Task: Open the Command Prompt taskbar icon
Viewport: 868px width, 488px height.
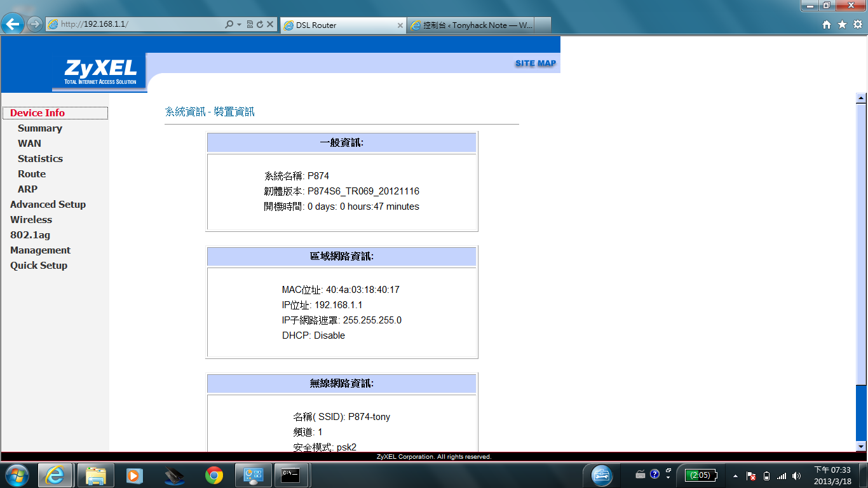Action: (x=292, y=475)
